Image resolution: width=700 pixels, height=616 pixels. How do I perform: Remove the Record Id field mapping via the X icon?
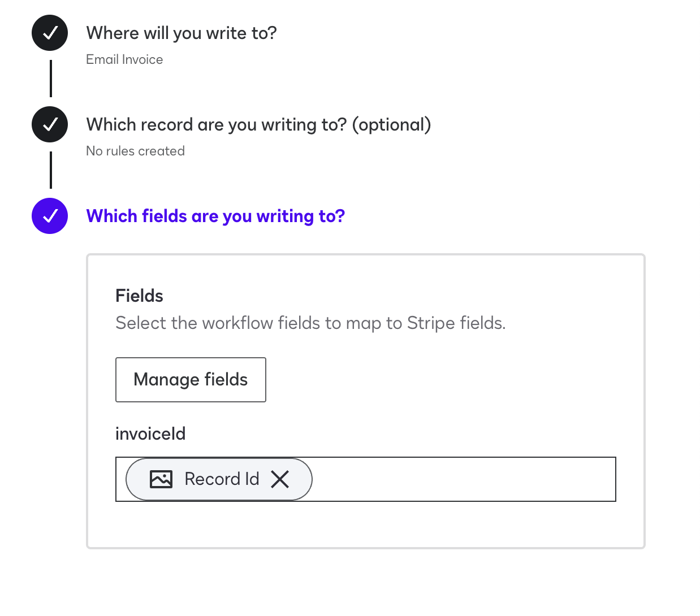click(280, 479)
